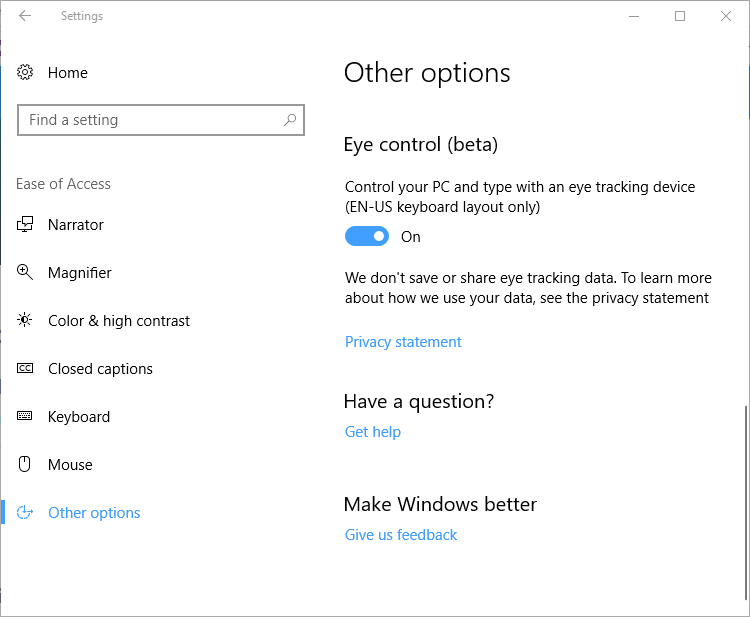Maximize the Settings window

tap(680, 16)
